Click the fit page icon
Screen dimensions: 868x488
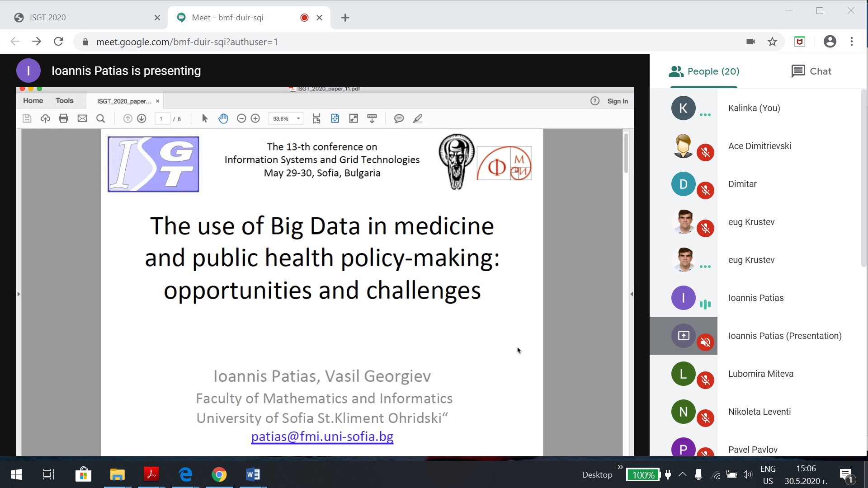(x=335, y=118)
